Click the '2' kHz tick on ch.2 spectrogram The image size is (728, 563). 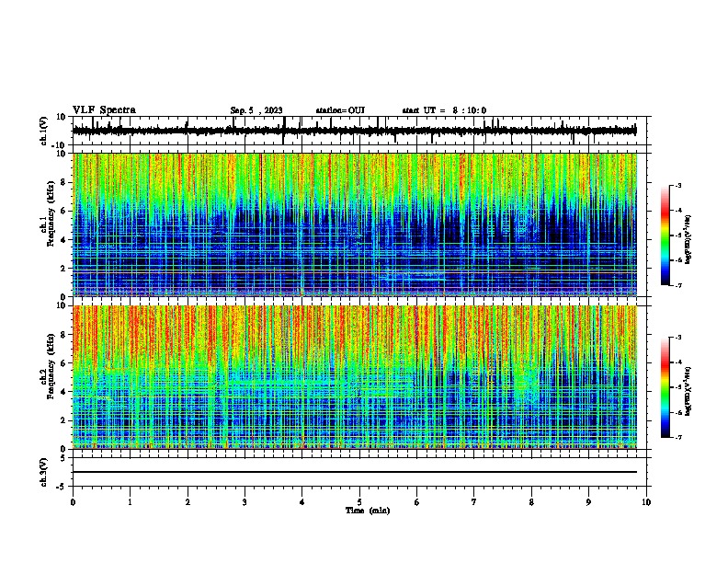(x=64, y=420)
